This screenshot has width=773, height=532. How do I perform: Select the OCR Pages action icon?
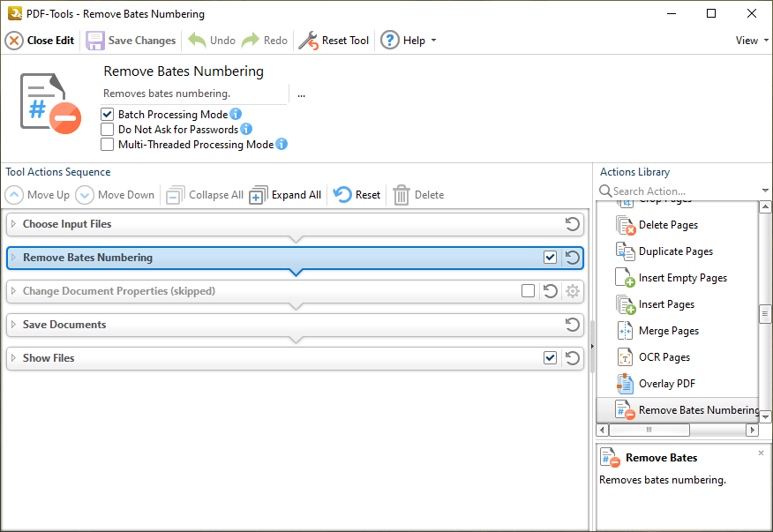[625, 357]
